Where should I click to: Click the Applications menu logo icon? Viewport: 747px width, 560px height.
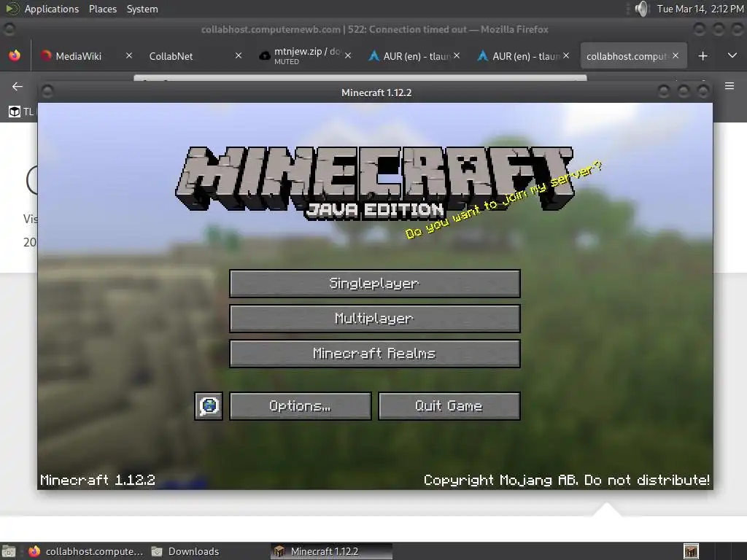click(13, 9)
